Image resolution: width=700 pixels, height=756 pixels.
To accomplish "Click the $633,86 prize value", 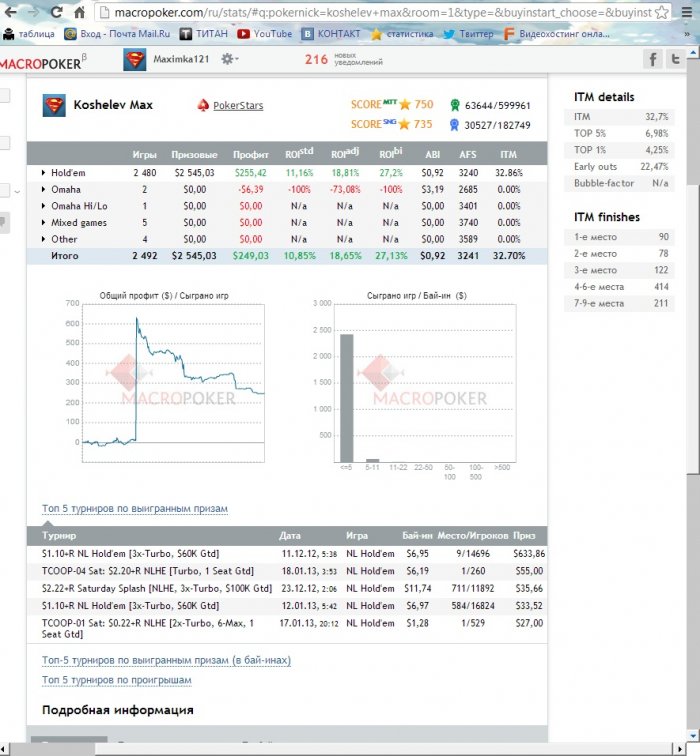I will (x=529, y=554).
